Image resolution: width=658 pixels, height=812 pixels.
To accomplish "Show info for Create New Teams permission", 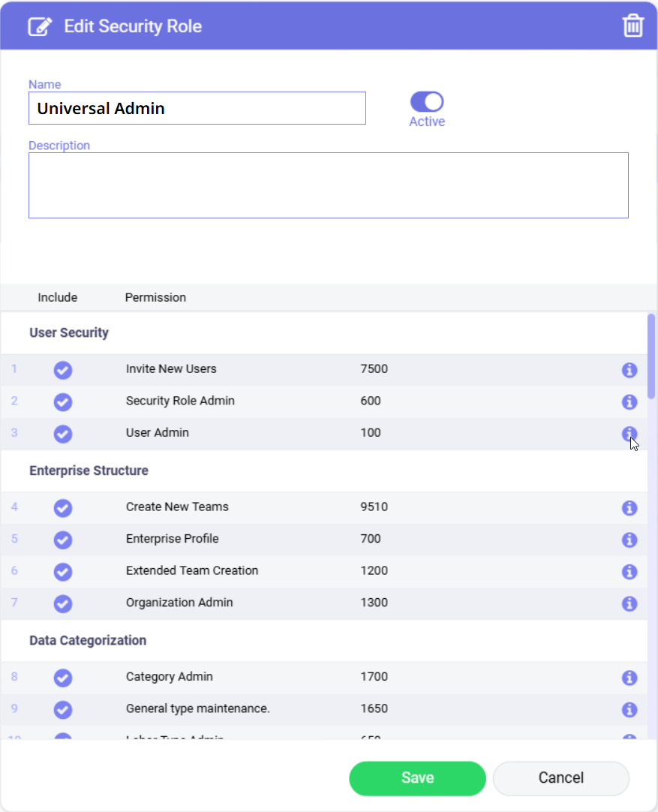I will [629, 508].
